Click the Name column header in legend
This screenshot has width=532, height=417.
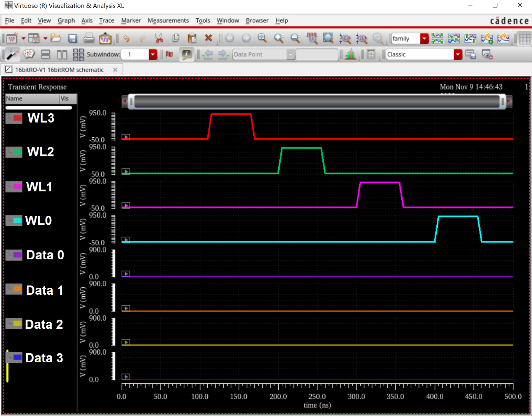(x=32, y=98)
